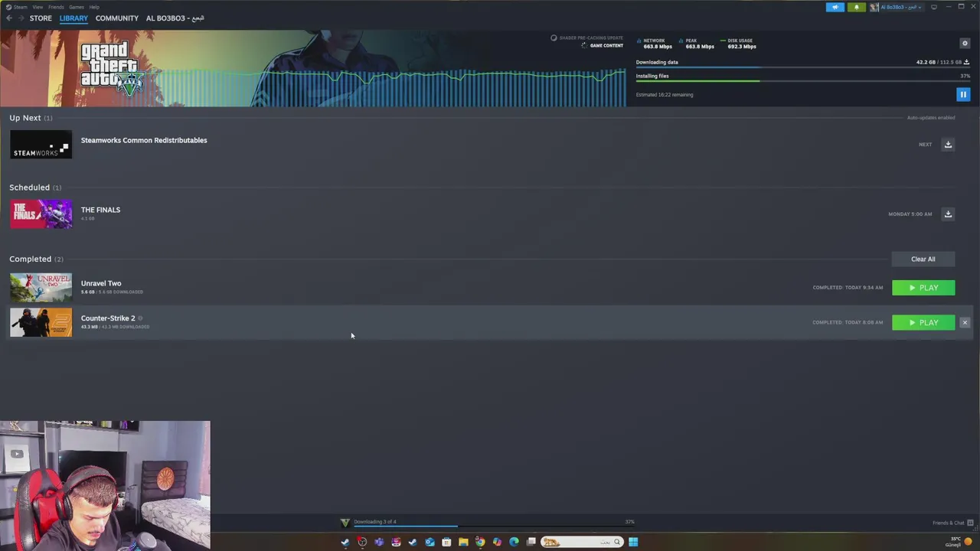
Task: Click the info icon beside Counter-Strike 2
Action: [140, 318]
